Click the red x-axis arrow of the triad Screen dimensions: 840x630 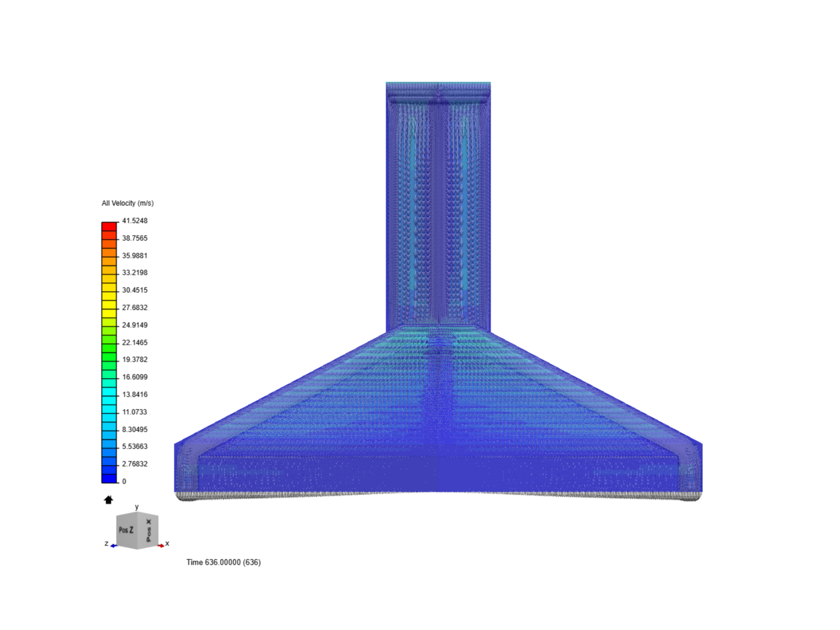coord(161,545)
